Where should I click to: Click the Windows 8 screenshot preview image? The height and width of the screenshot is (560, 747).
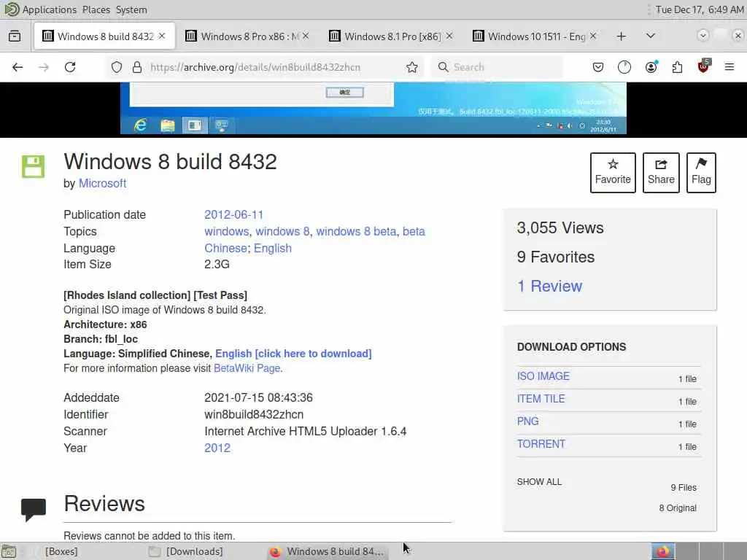pyautogui.click(x=373, y=108)
